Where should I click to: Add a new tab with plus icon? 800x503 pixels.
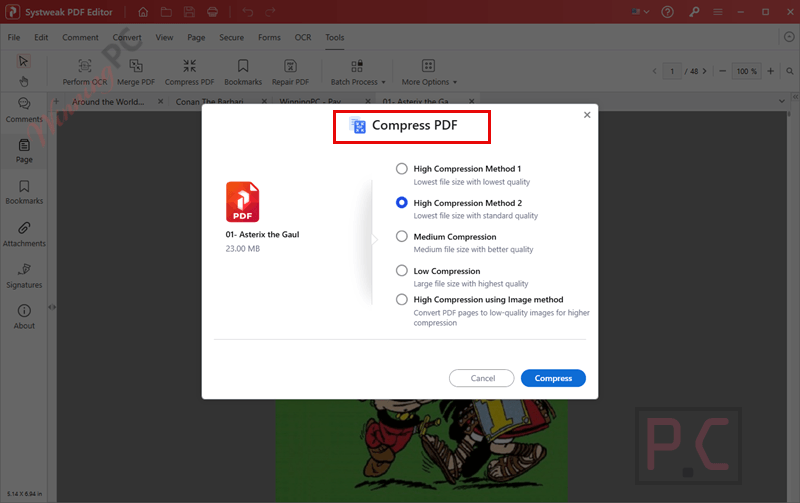tap(56, 102)
